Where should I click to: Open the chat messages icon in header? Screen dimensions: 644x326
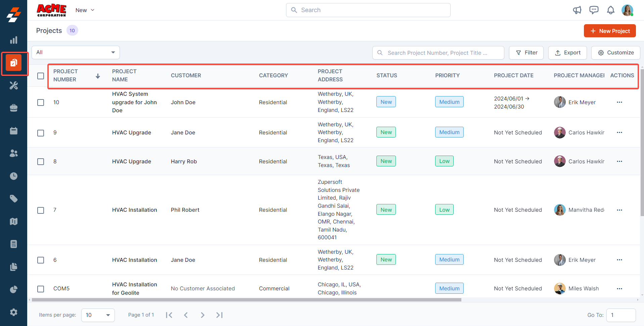[594, 10]
